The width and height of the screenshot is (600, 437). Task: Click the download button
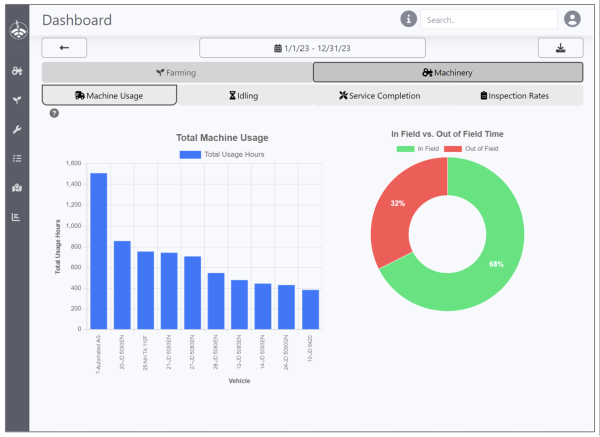click(x=560, y=48)
